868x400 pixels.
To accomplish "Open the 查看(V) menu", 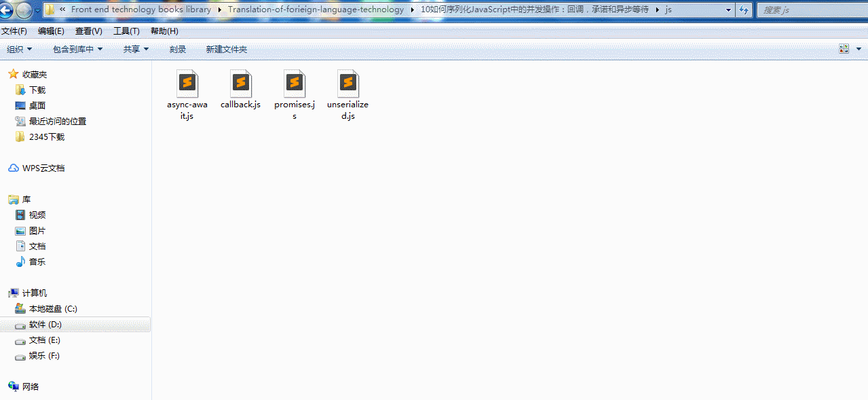I will (89, 31).
